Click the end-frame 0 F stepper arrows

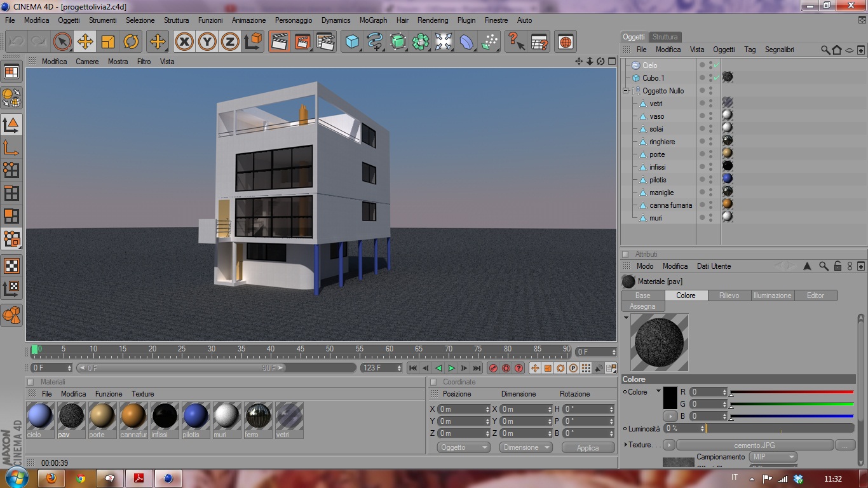tap(614, 352)
